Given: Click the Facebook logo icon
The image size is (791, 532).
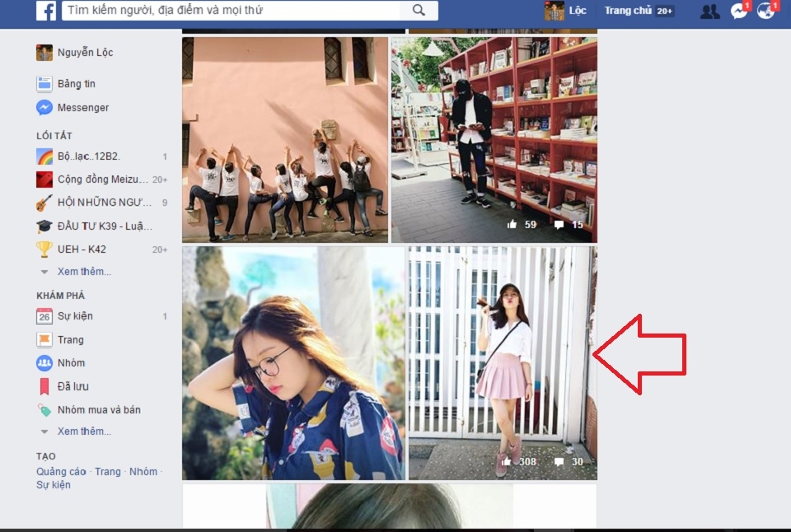Looking at the screenshot, I should 46,10.
